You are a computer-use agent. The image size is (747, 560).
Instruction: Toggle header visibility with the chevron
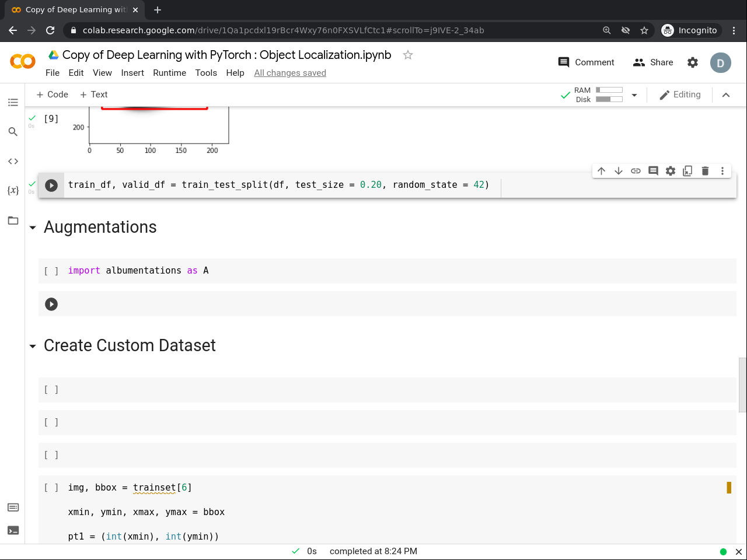(x=726, y=95)
